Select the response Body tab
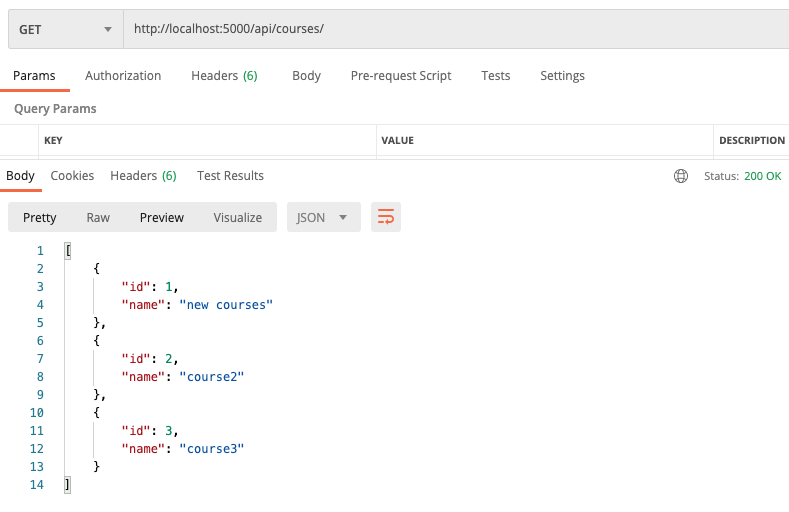This screenshot has height=512, width=789. point(20,176)
